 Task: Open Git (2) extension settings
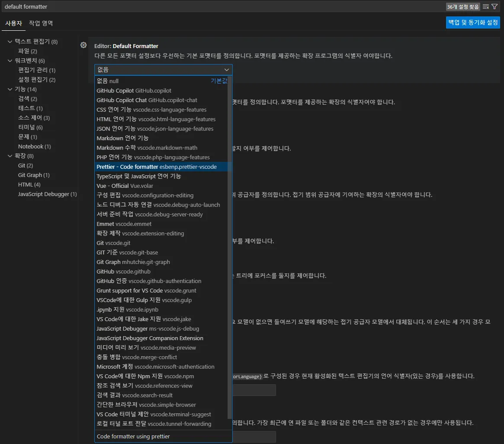coord(26,165)
